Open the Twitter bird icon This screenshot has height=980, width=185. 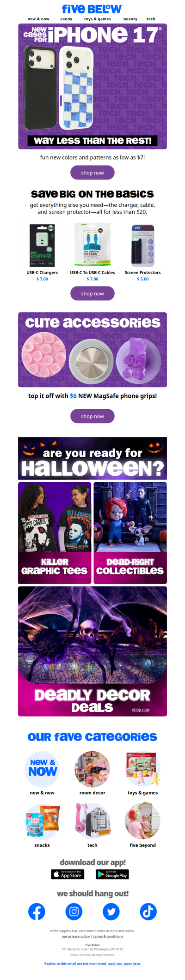[111, 911]
